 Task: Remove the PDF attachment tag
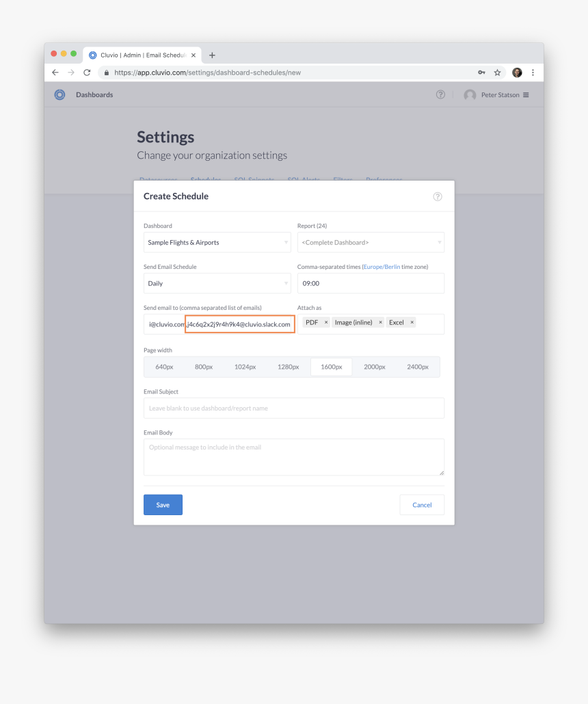[326, 322]
